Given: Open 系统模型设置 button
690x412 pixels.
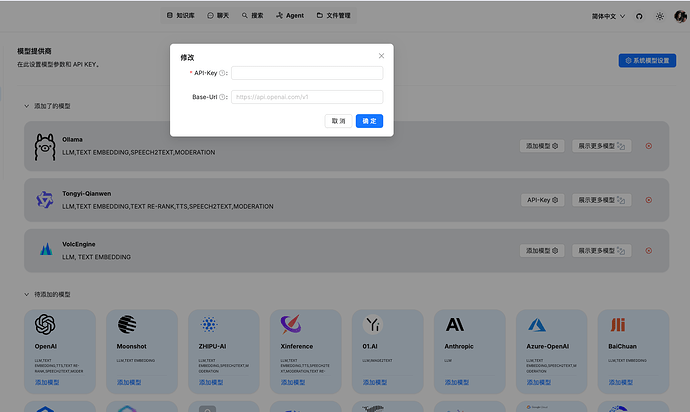Looking at the screenshot, I should click(x=647, y=60).
